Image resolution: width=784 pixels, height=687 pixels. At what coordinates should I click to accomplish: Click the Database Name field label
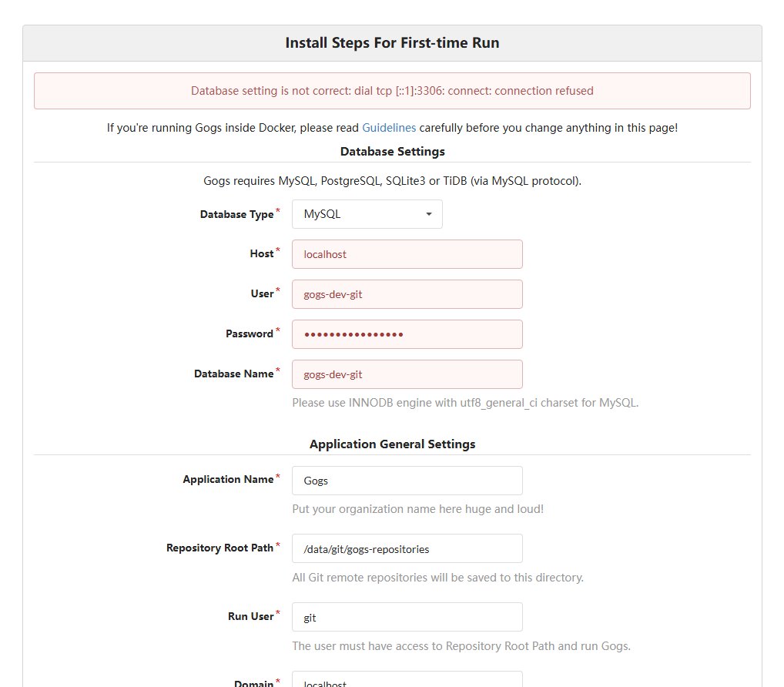point(233,374)
